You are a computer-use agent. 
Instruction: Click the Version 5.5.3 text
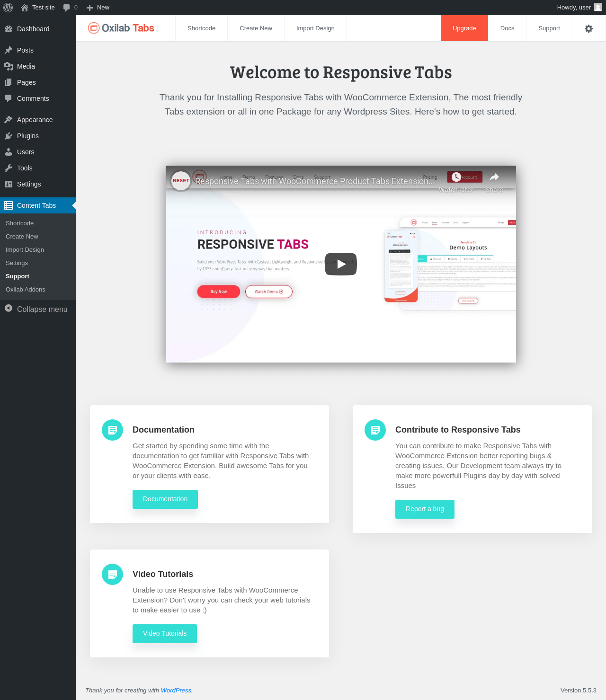click(579, 691)
